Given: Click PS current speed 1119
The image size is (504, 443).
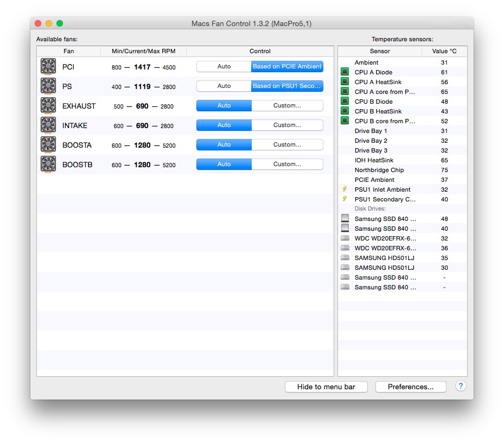Looking at the screenshot, I should coord(142,86).
